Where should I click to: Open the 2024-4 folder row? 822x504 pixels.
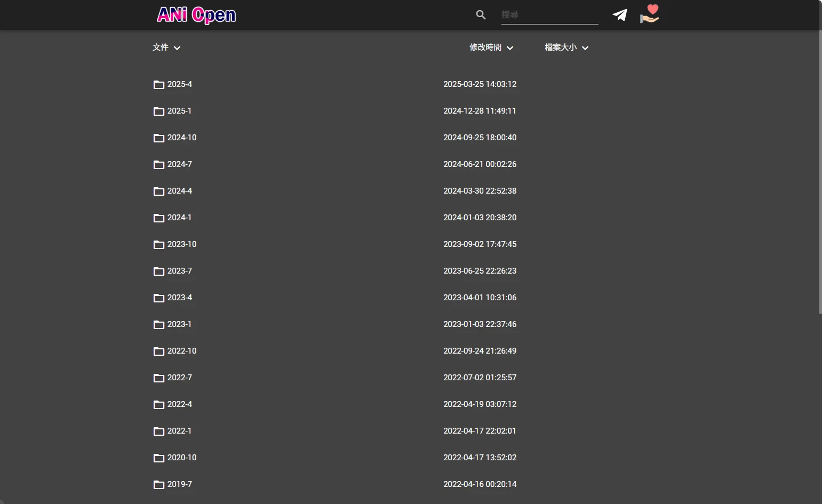point(179,191)
